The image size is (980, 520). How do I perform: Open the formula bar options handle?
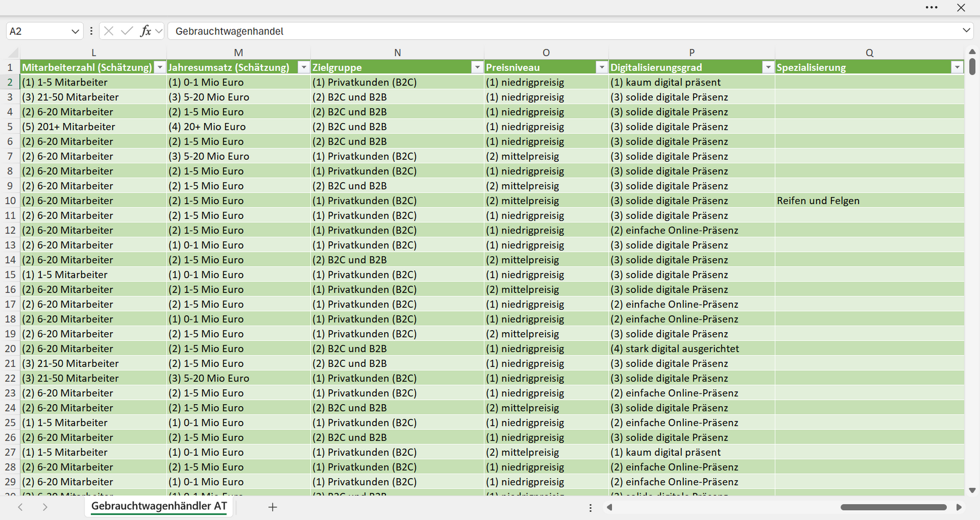pos(91,31)
